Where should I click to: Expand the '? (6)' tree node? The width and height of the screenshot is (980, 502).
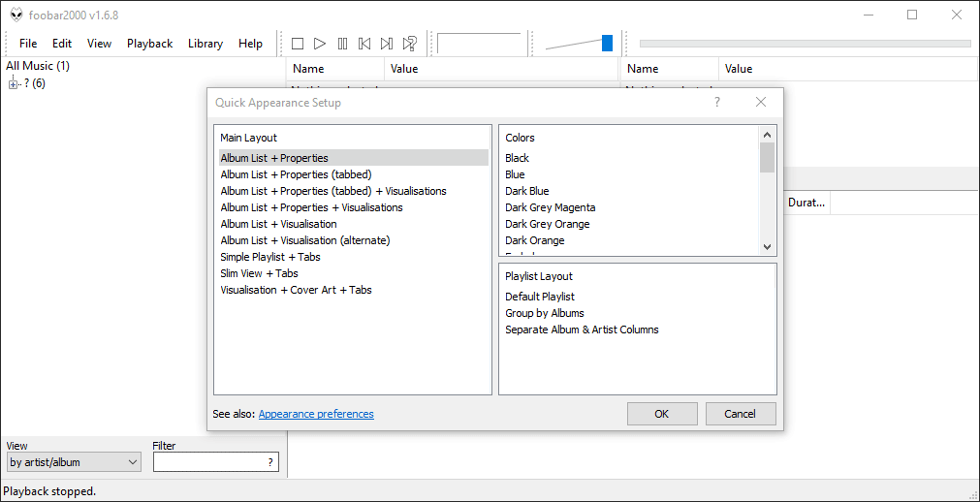[13, 84]
